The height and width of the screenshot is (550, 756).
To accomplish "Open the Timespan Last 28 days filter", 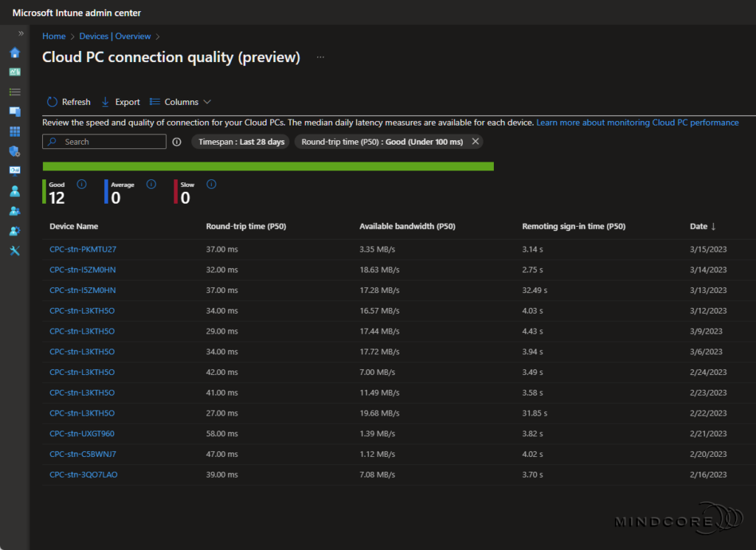I will pos(240,142).
